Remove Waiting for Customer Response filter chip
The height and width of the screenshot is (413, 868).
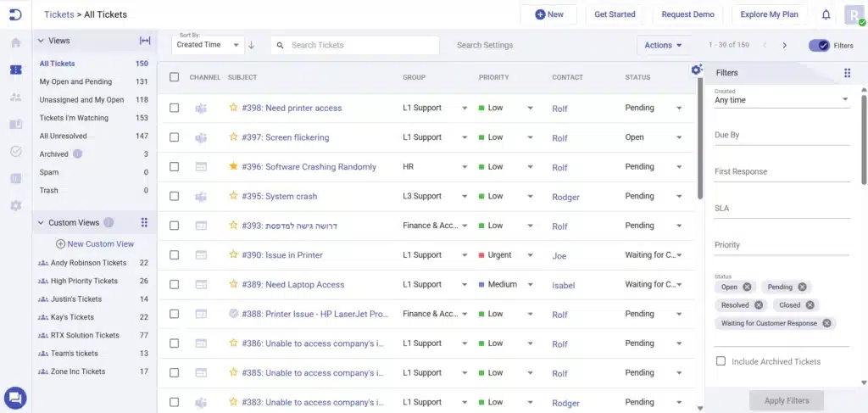click(x=826, y=323)
